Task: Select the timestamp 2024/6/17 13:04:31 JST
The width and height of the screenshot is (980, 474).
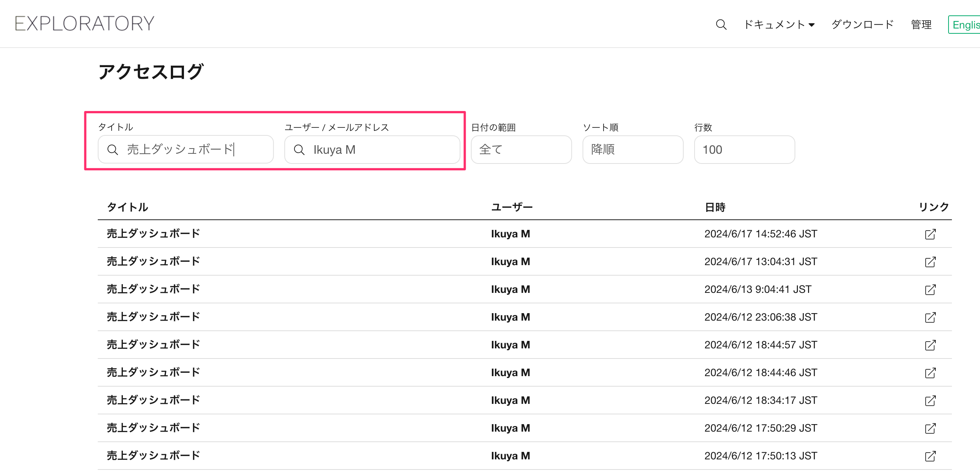Action: pyautogui.click(x=760, y=261)
